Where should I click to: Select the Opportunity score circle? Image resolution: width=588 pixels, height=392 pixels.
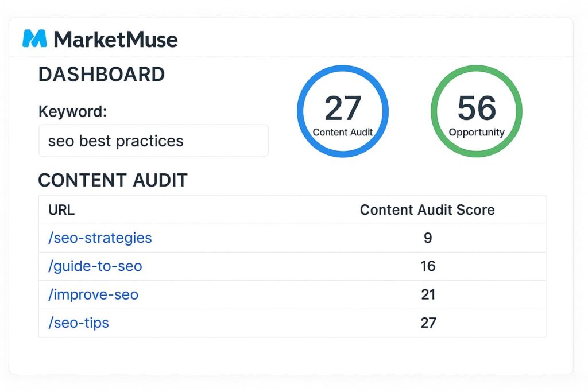click(476, 111)
